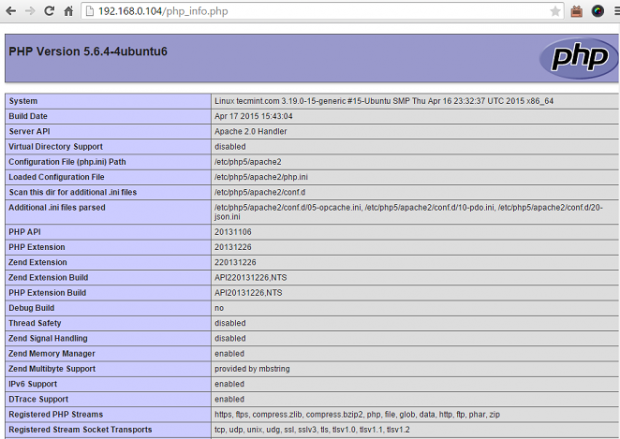The width and height of the screenshot is (620, 439).
Task: Open the color wheel extension icon
Action: pyautogui.click(x=597, y=11)
